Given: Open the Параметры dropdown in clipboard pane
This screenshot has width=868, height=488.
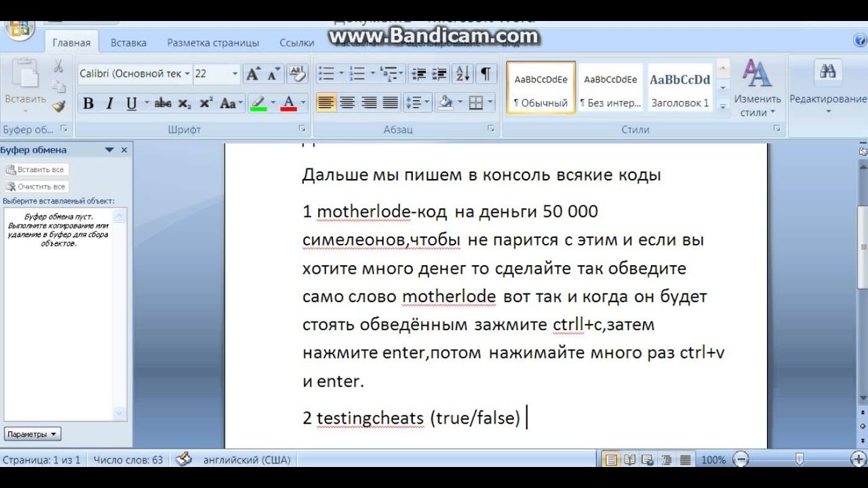Looking at the screenshot, I should (33, 434).
